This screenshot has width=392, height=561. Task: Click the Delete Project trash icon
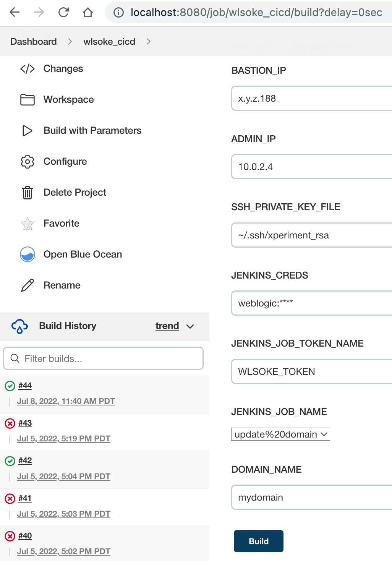(28, 193)
